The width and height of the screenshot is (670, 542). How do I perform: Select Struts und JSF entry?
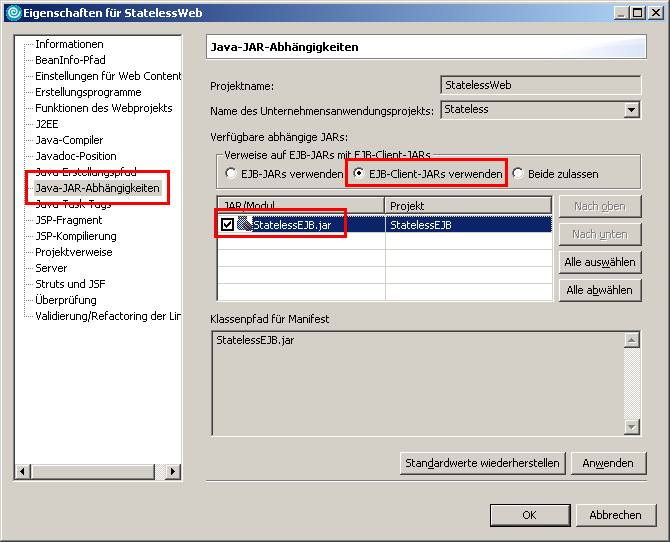pyautogui.click(x=70, y=284)
